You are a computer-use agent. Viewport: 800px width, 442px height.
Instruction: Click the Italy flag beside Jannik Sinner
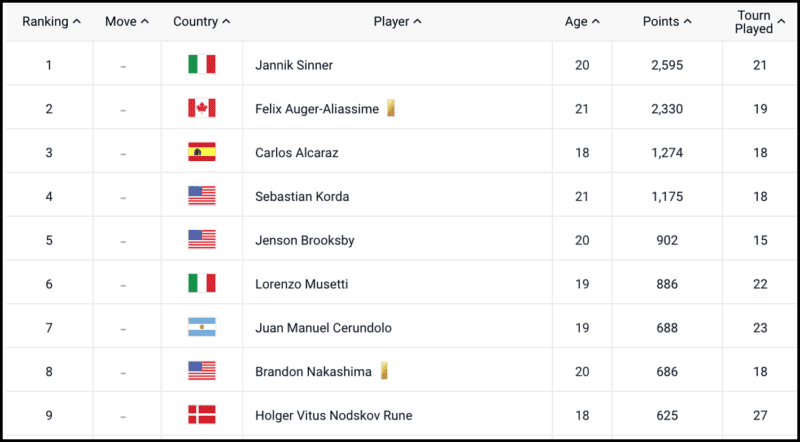pyautogui.click(x=202, y=65)
